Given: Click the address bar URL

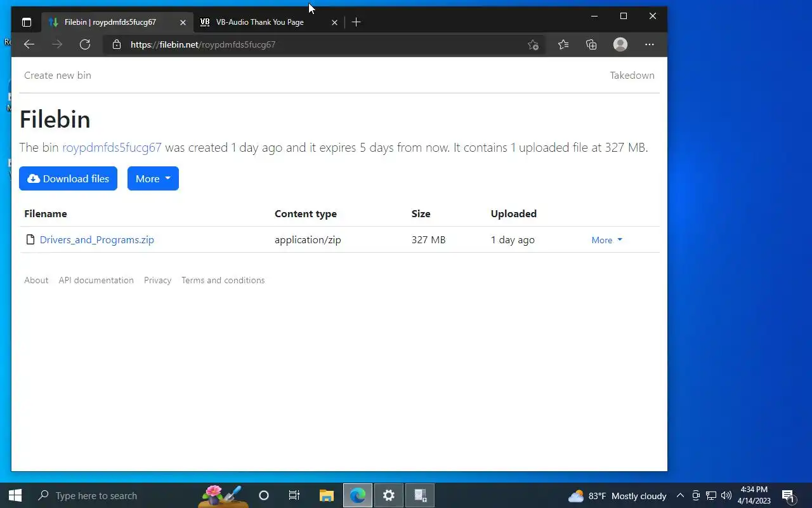Looking at the screenshot, I should 203,44.
